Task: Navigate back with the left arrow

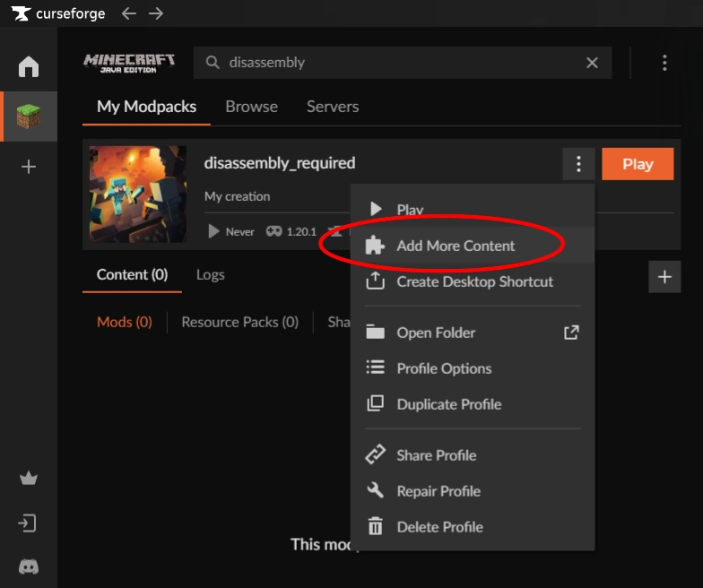Action: click(129, 13)
